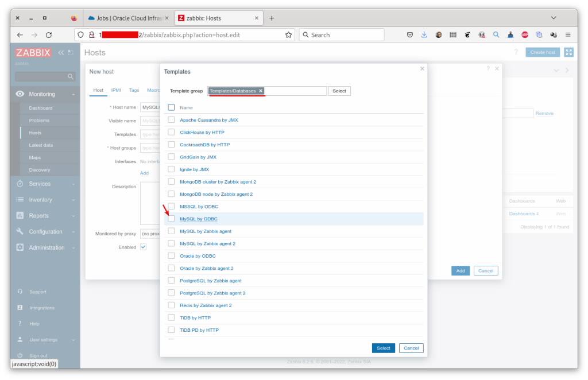The width and height of the screenshot is (588, 380).
Task: Click the Services clock icon
Action: (x=20, y=184)
